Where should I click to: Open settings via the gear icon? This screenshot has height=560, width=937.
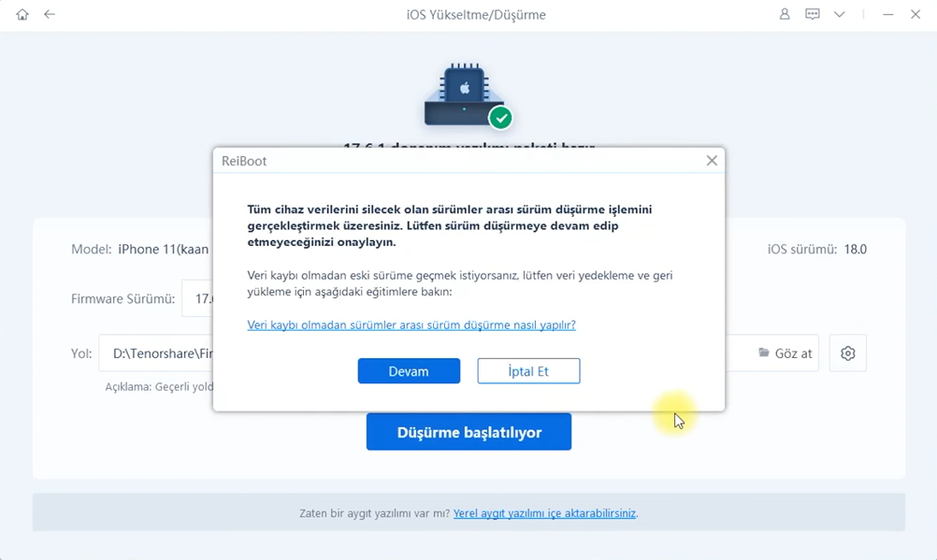point(847,353)
